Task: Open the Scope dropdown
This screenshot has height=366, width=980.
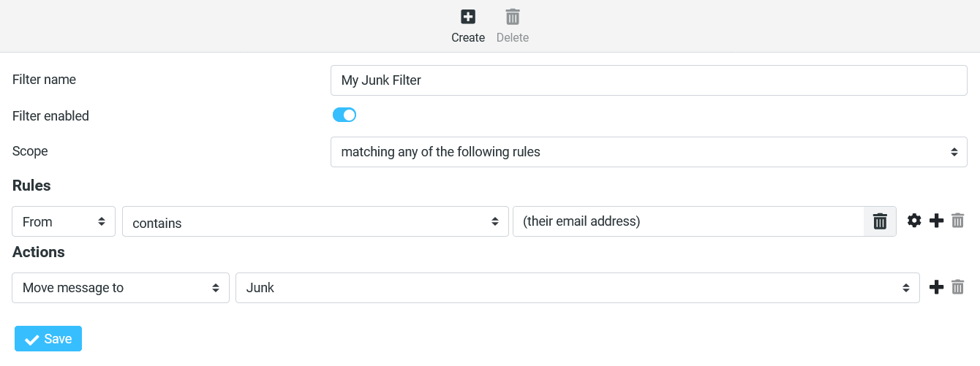Action: [649, 152]
